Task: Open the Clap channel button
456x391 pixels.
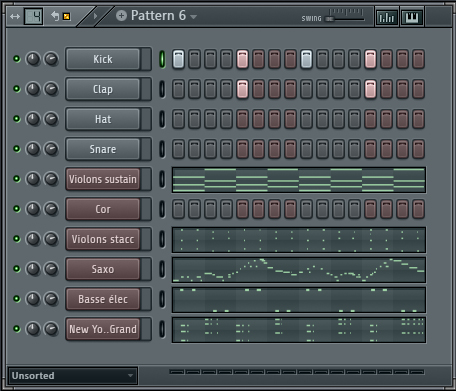Action: (103, 89)
